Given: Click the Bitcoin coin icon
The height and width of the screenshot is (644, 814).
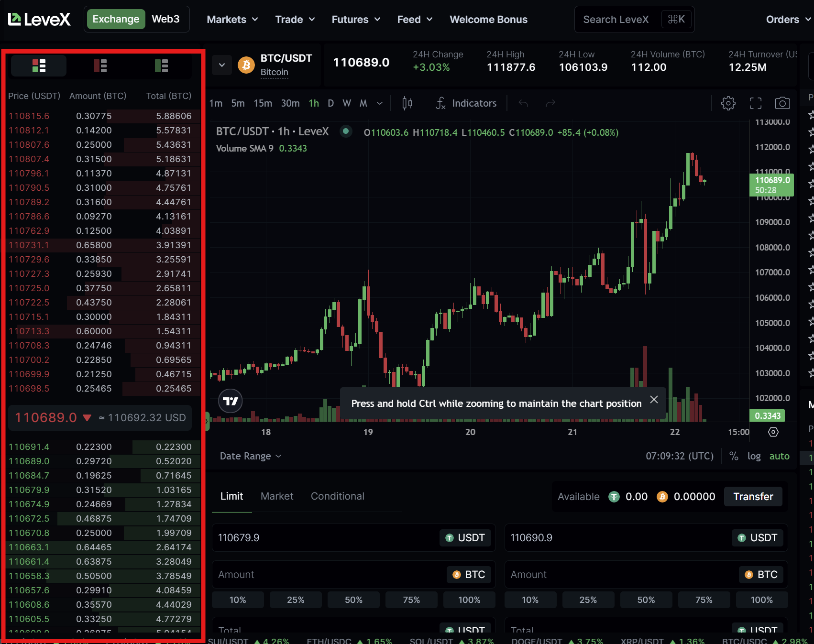Looking at the screenshot, I should coord(246,65).
